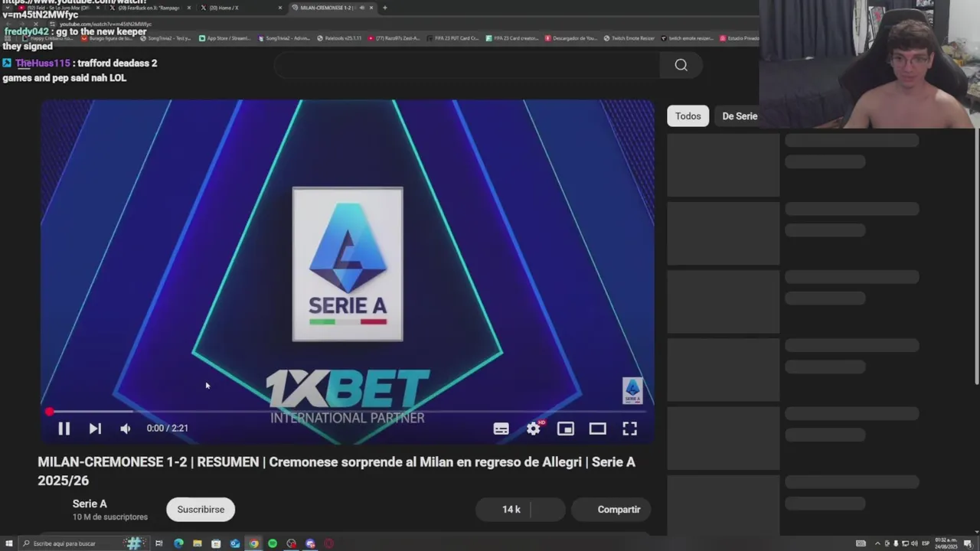Select the Chrome taskbar icon
980x551 pixels.
(253, 543)
